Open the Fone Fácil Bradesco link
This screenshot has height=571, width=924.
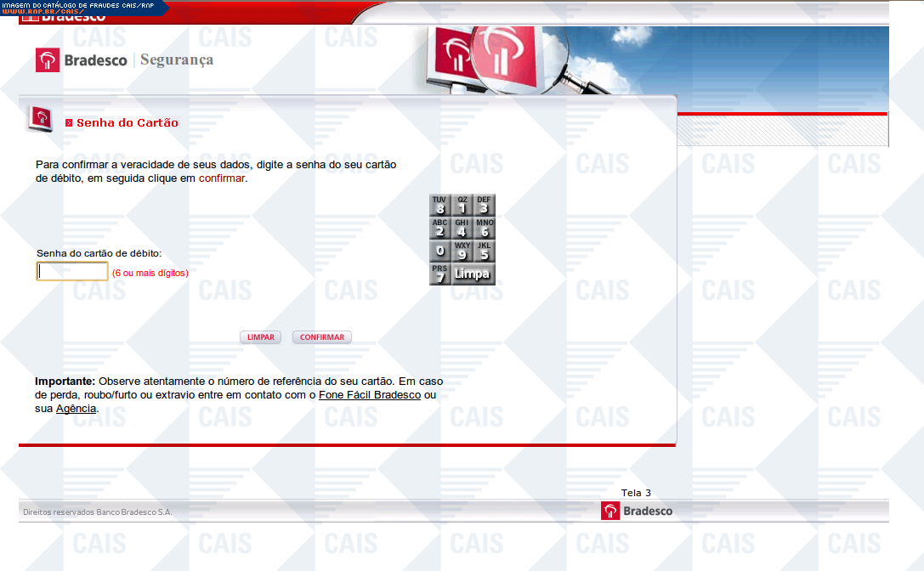(x=370, y=395)
